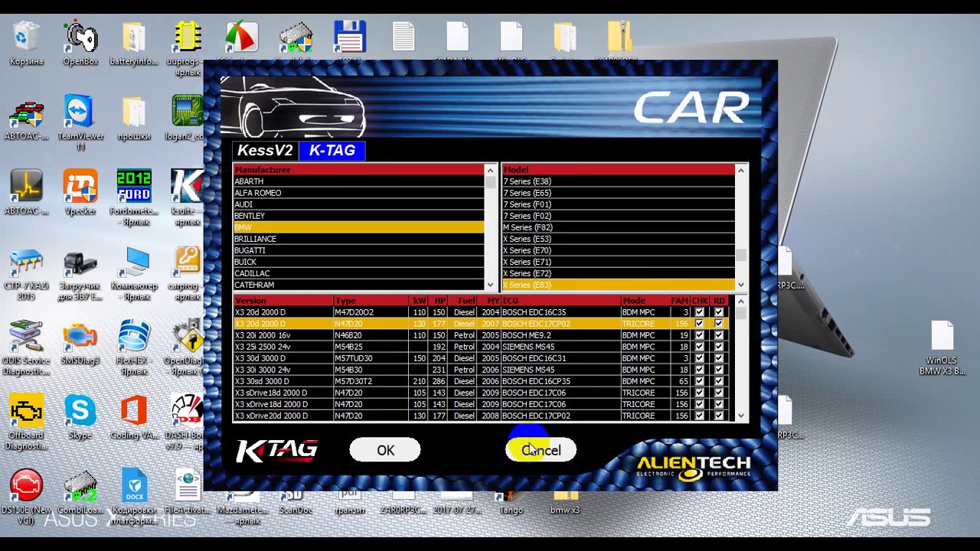The image size is (980, 551).
Task: Open the zipped folder icon on desktop
Action: [619, 37]
